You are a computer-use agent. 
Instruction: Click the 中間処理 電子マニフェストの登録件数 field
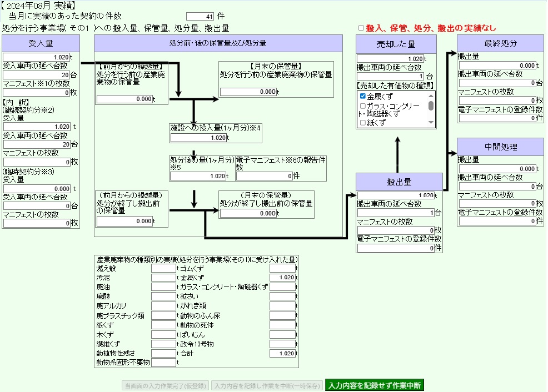pos(497,221)
